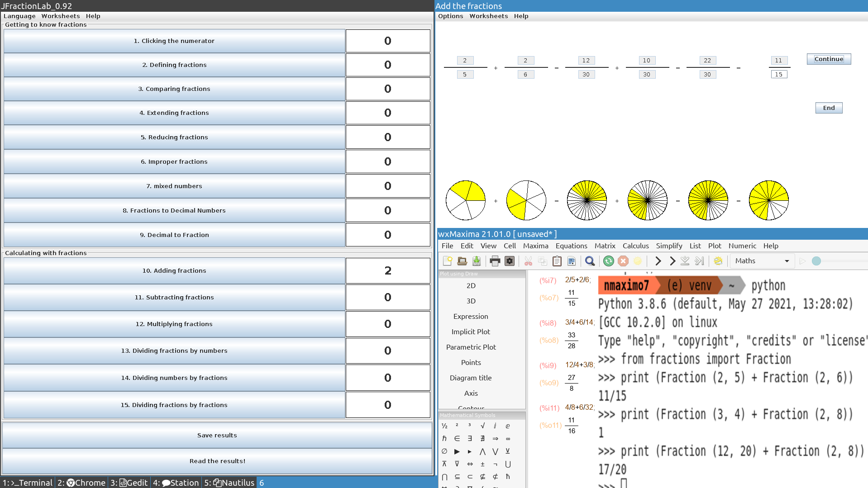Screen dimensions: 868x488
Task: Save the wxMaxima worksheet
Action: point(476,261)
